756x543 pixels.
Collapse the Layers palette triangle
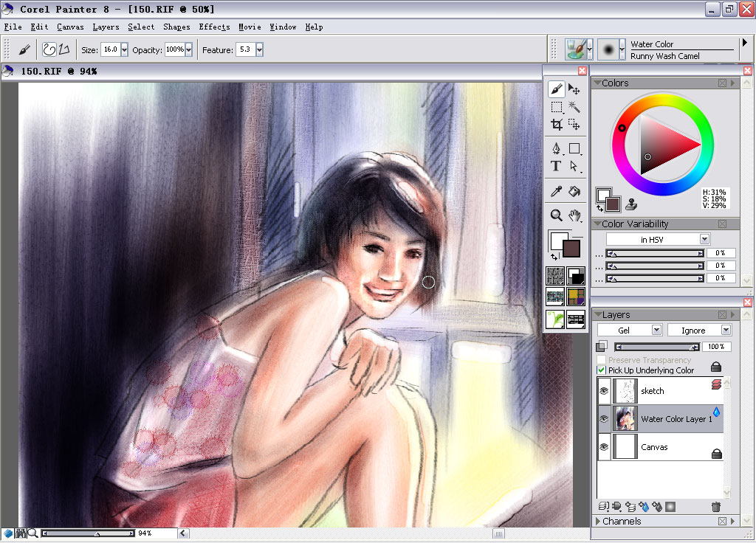pyautogui.click(x=598, y=314)
